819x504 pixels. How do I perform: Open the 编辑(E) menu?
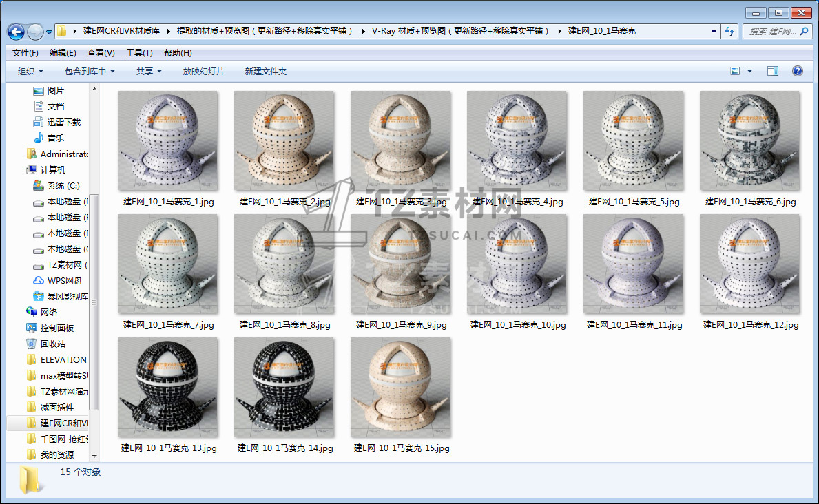(x=63, y=53)
